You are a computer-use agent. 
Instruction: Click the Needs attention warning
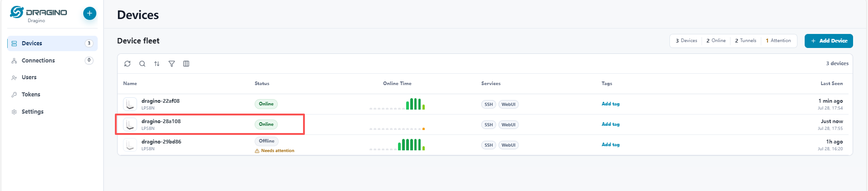pos(275,151)
